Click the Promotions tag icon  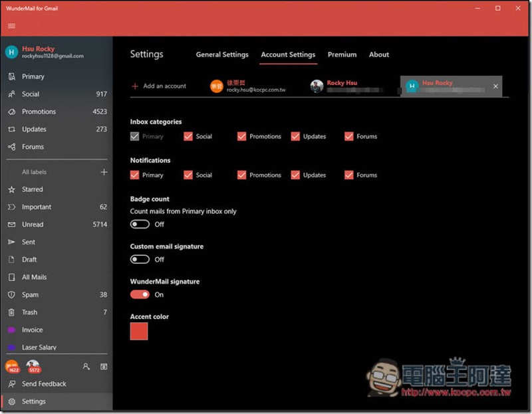[11, 112]
